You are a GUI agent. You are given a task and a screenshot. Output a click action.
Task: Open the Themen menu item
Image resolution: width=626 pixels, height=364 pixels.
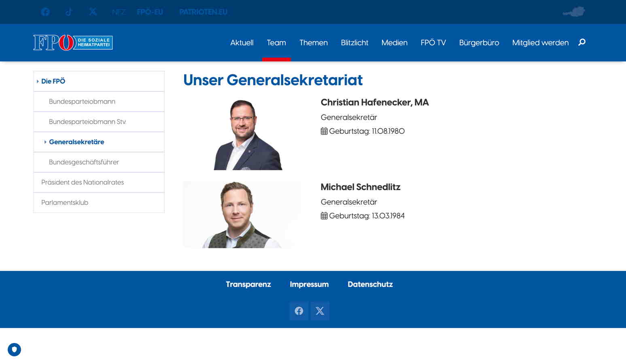pyautogui.click(x=313, y=42)
